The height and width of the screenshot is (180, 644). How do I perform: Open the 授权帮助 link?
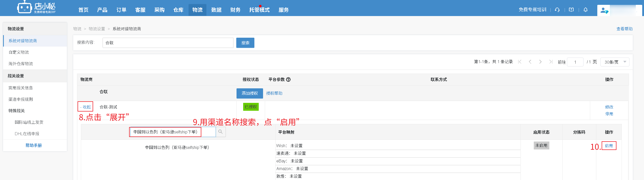[x=274, y=93]
